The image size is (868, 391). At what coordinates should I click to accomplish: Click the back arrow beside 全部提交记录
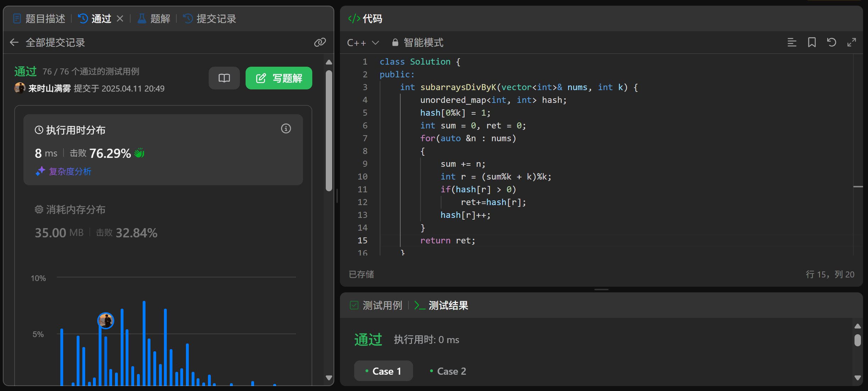click(x=14, y=43)
